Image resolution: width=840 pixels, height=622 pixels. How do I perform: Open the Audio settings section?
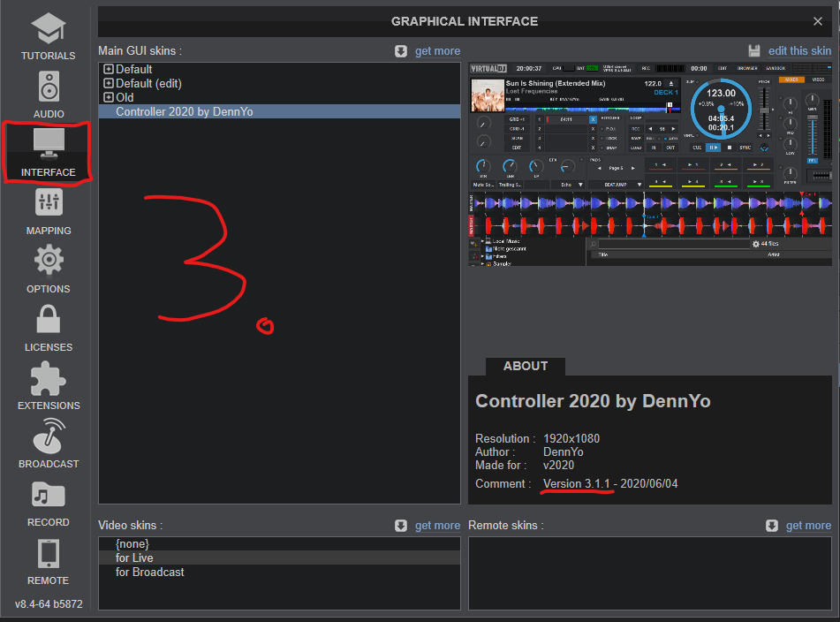click(x=49, y=95)
